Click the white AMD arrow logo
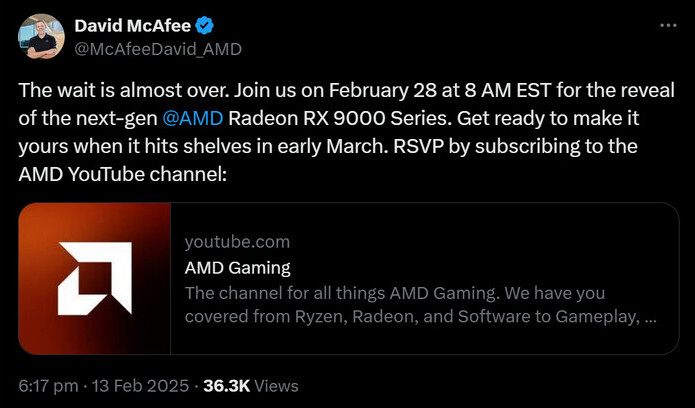This screenshot has height=408, width=695. [x=94, y=279]
